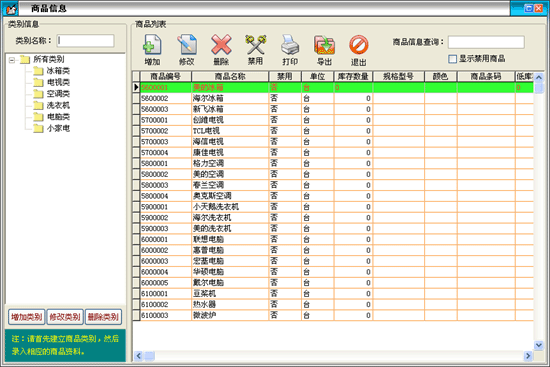Select row 美的洗衣机
This screenshot has height=367, width=550.
tap(333, 229)
